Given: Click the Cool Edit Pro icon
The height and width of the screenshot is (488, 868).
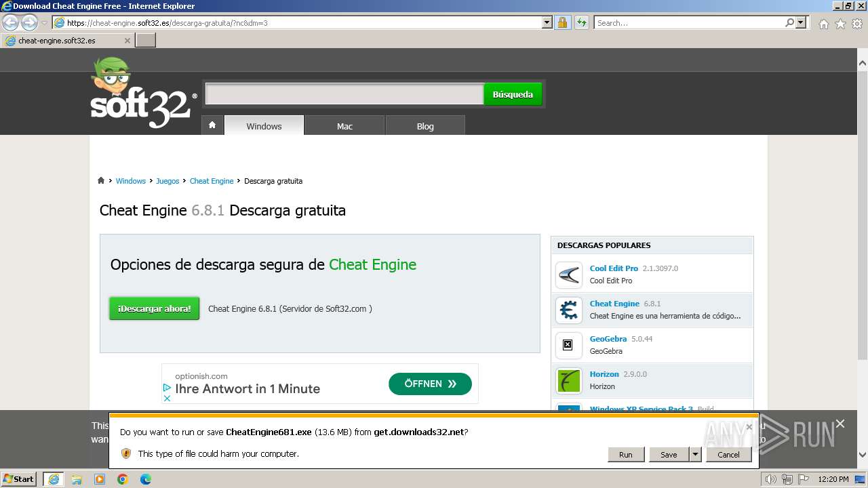Looking at the screenshot, I should (x=569, y=274).
